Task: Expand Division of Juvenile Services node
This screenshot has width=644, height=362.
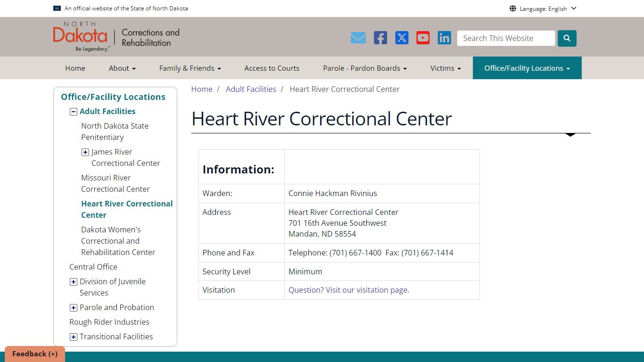Action: [74, 282]
